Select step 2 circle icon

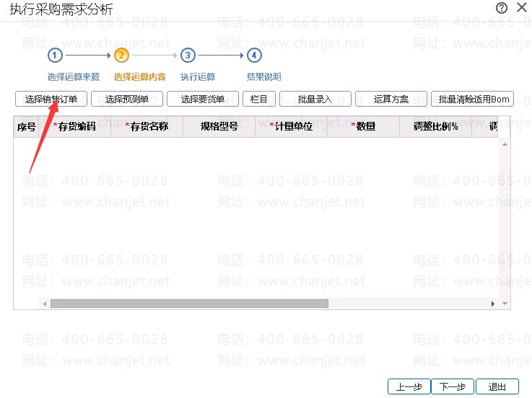click(121, 56)
